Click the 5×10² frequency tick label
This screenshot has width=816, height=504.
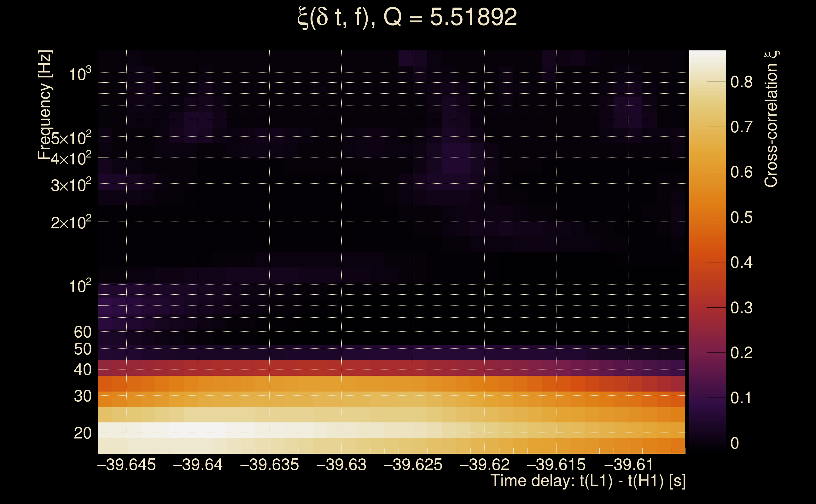tap(71, 138)
